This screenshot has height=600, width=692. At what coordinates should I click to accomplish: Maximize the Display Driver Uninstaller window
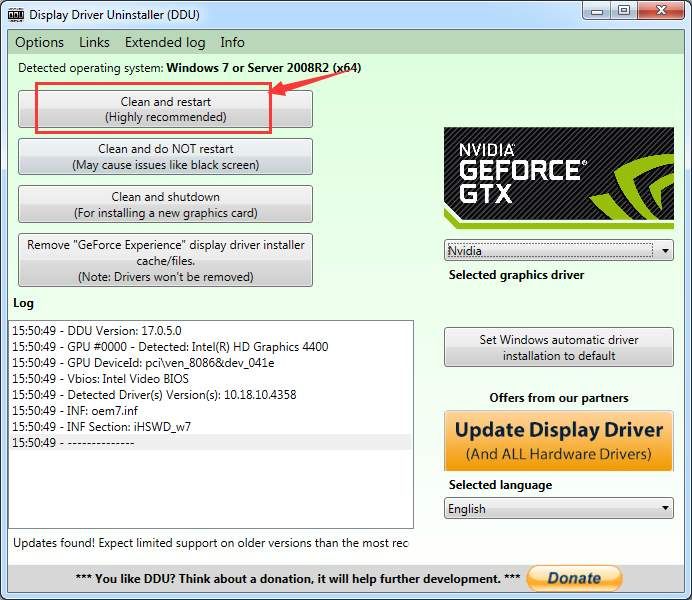pos(623,12)
